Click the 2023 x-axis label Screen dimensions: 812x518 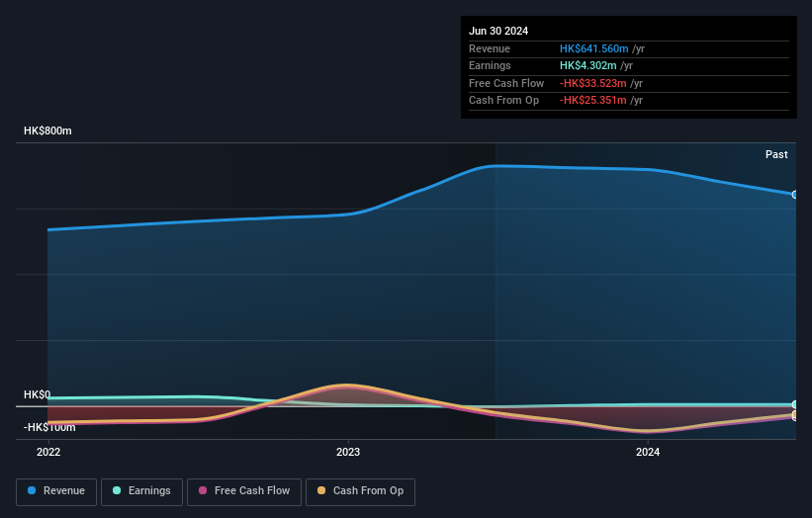[348, 452]
